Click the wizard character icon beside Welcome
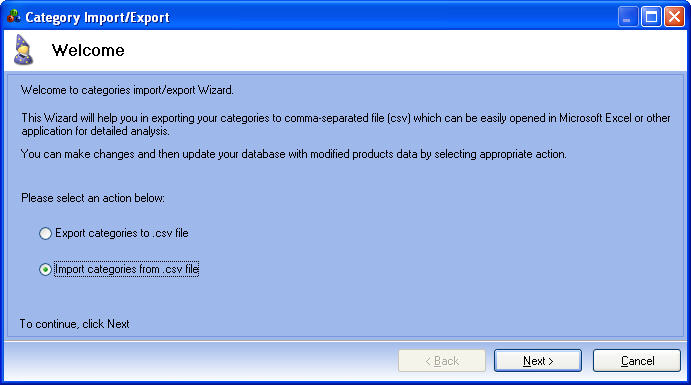 coord(23,50)
